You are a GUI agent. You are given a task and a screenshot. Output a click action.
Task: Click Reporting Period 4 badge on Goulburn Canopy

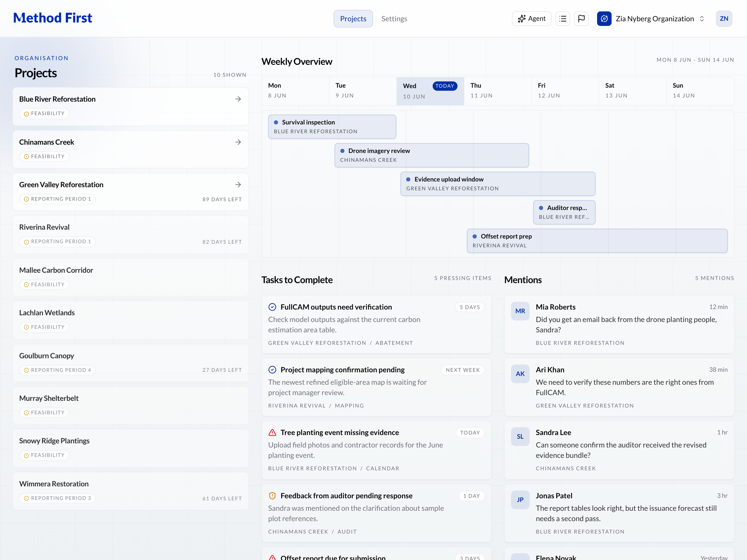(x=57, y=370)
